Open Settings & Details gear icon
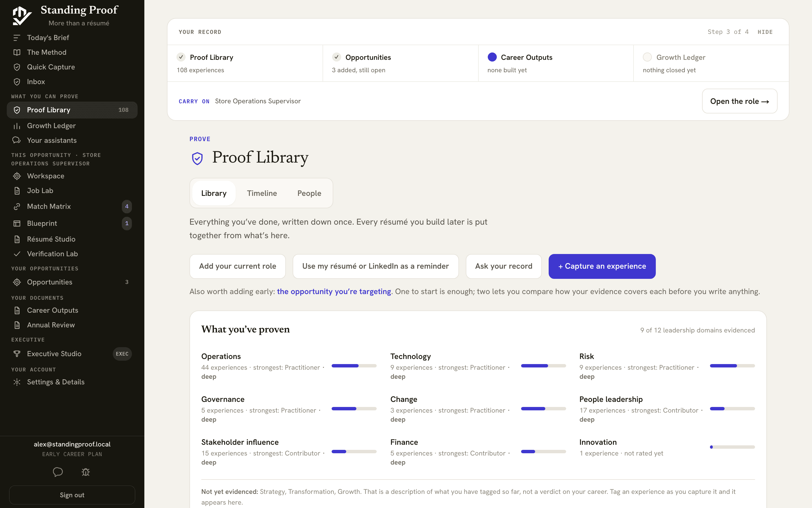The image size is (812, 508). [x=17, y=382]
